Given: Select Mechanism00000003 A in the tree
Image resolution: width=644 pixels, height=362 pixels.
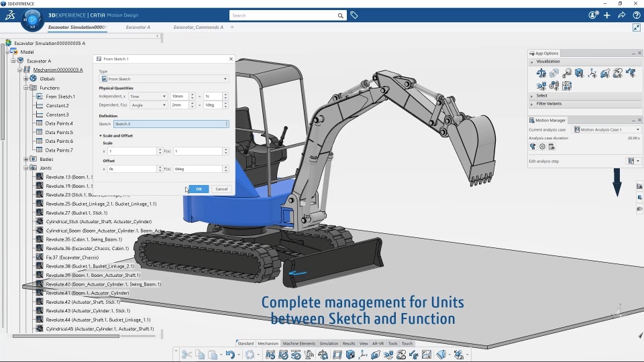Looking at the screenshot, I should click(x=58, y=70).
